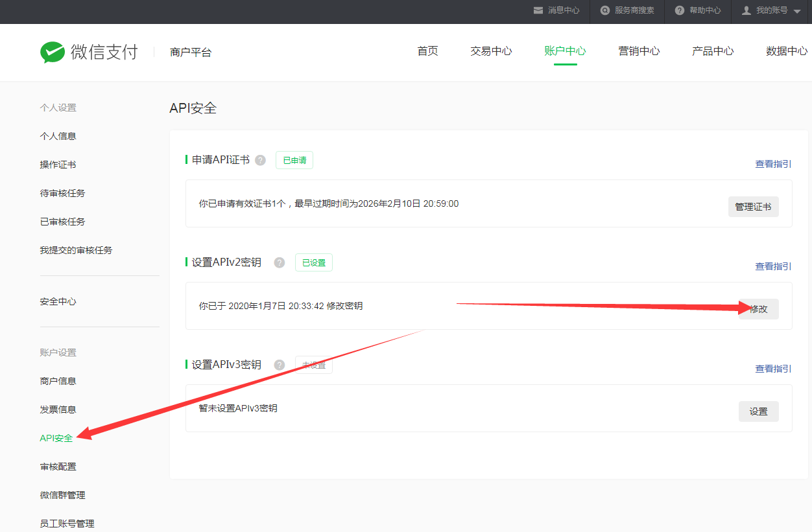Click the API安全 page heading
Viewport: 812px width, 532px height.
193,108
